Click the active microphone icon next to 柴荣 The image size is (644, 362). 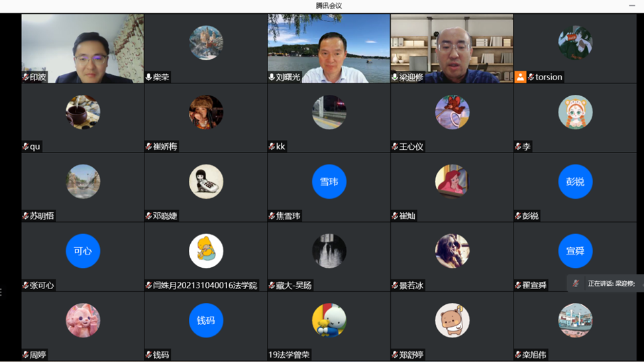[x=149, y=78]
